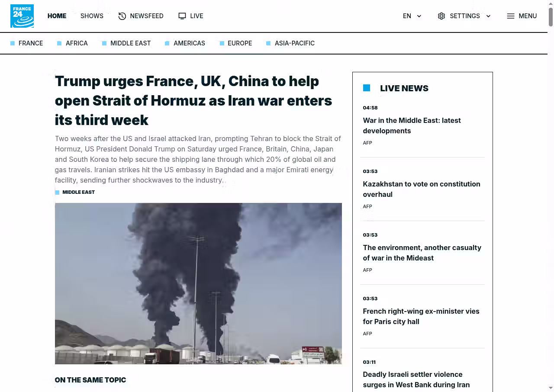554x392 pixels.
Task: Expand the Settings dropdown chevron
Action: [x=488, y=16]
